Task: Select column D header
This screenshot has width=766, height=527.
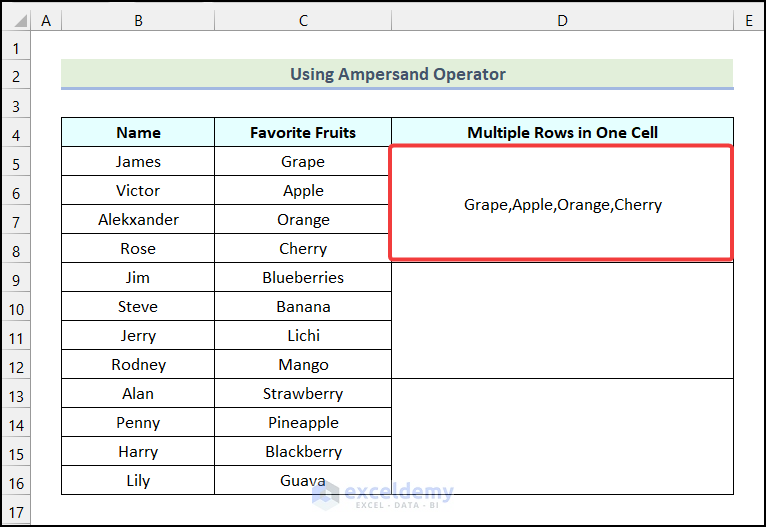Action: (562, 20)
